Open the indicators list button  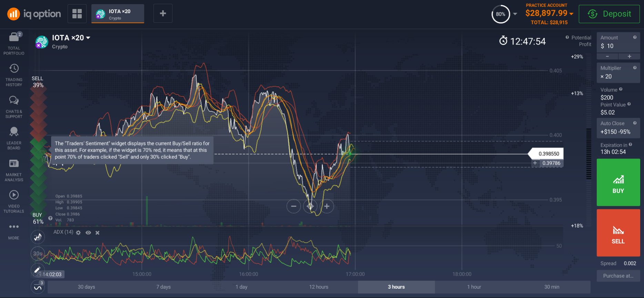pyautogui.click(x=38, y=287)
